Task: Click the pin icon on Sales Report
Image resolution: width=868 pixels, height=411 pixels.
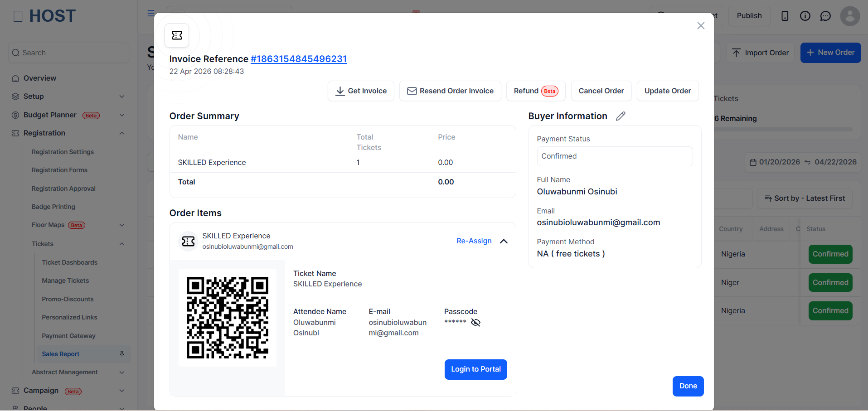Action: pyautogui.click(x=122, y=354)
